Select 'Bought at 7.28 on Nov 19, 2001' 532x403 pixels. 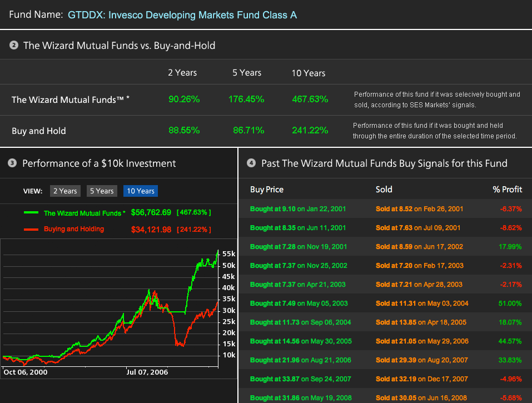(x=299, y=247)
